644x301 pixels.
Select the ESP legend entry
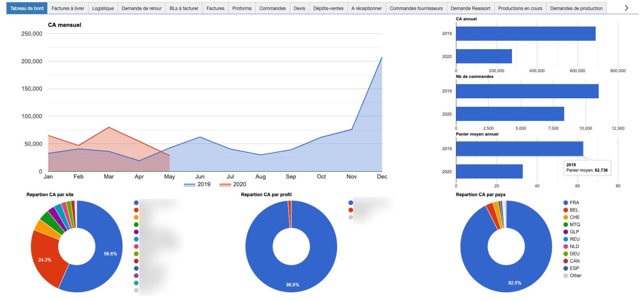click(x=571, y=268)
